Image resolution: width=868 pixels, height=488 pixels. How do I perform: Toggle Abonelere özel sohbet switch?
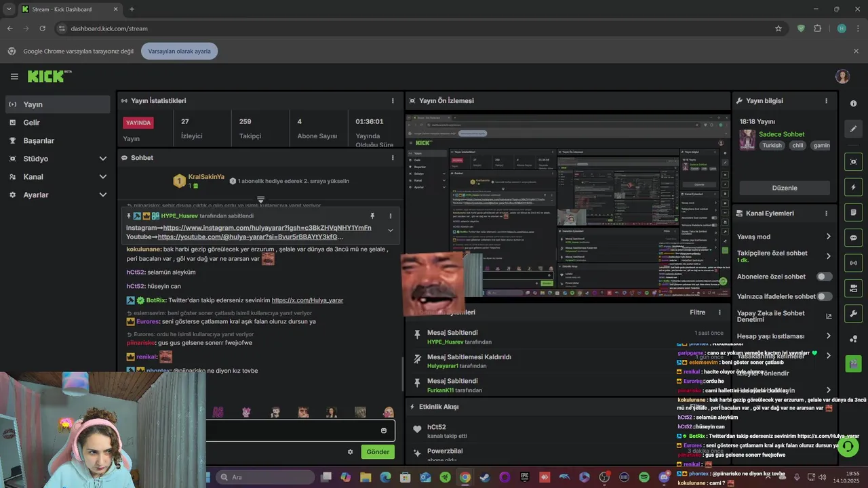coord(824,277)
